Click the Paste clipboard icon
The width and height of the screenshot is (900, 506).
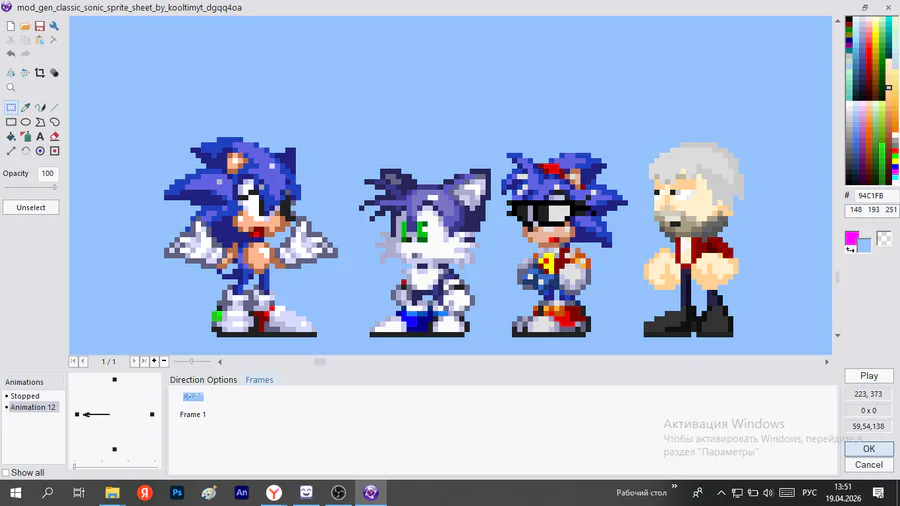pos(40,40)
